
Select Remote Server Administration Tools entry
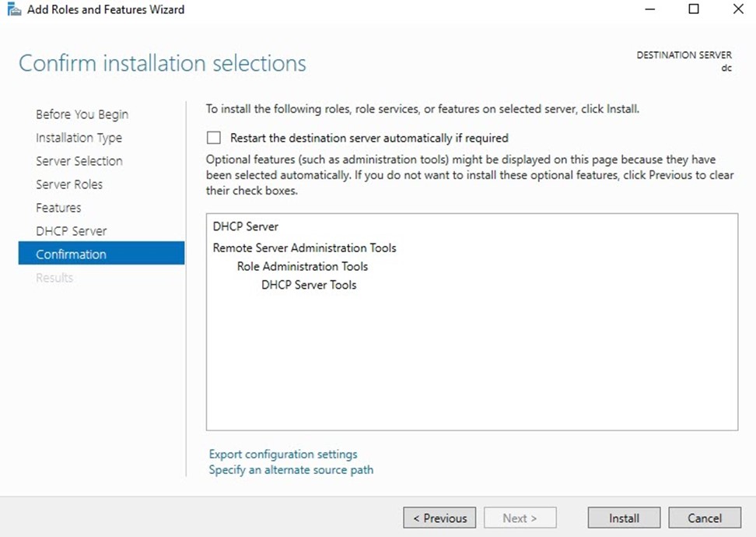pyautogui.click(x=304, y=248)
